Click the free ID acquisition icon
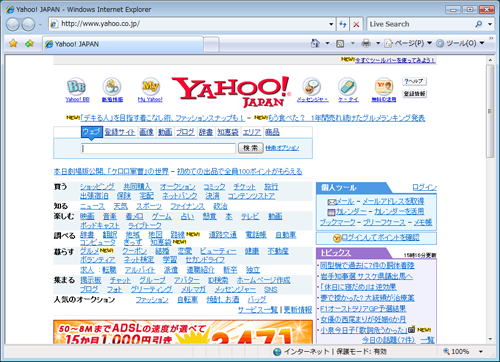 (x=384, y=87)
